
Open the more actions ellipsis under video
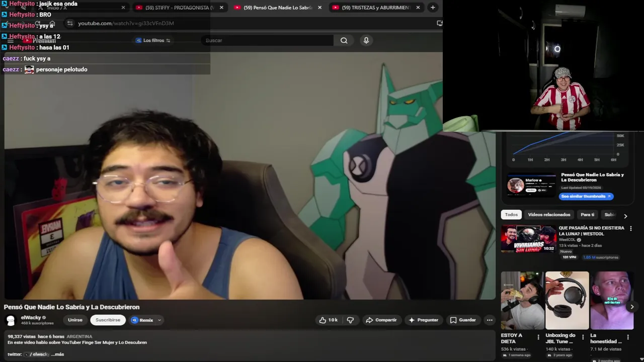490,320
